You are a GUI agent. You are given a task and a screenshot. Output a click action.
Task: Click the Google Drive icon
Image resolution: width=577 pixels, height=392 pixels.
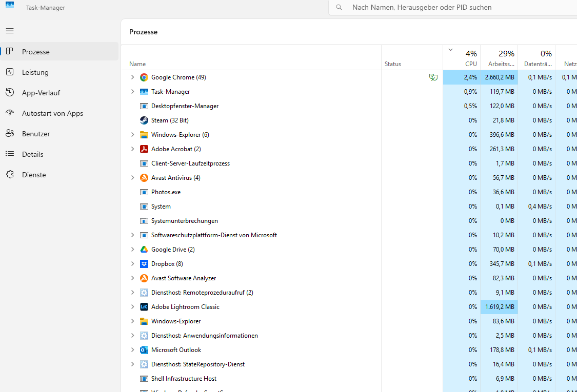coord(144,250)
